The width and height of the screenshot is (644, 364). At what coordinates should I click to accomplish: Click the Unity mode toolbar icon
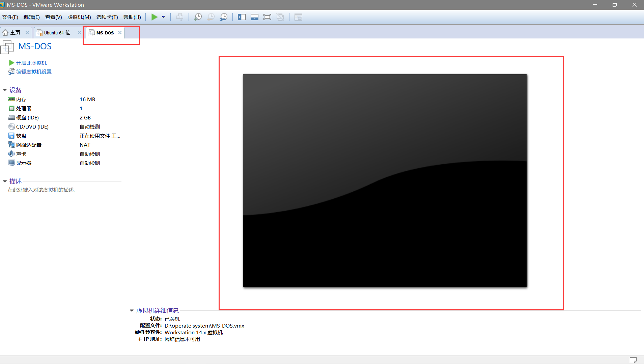click(280, 17)
